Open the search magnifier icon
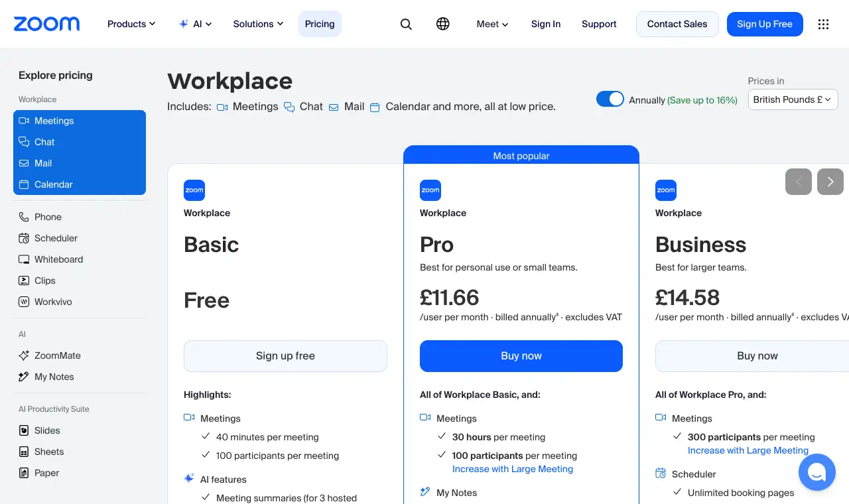Screen dimensions: 849x504 point(406,24)
